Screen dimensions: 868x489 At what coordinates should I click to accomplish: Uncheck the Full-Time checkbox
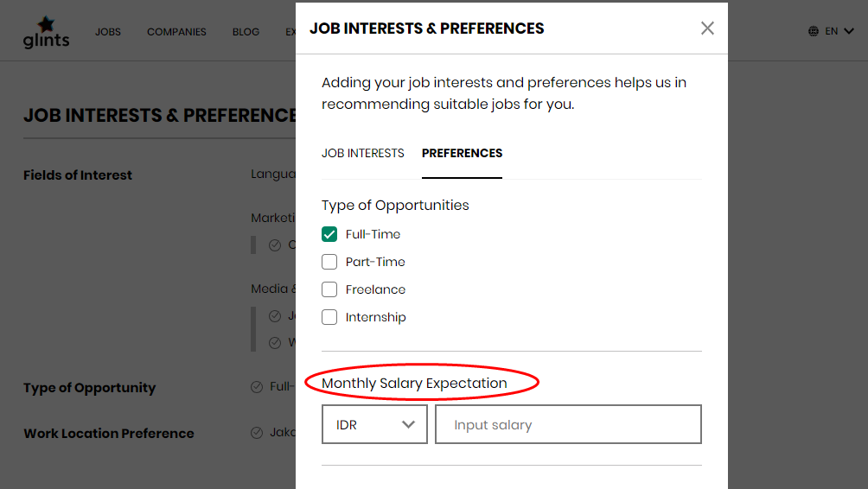tap(329, 234)
